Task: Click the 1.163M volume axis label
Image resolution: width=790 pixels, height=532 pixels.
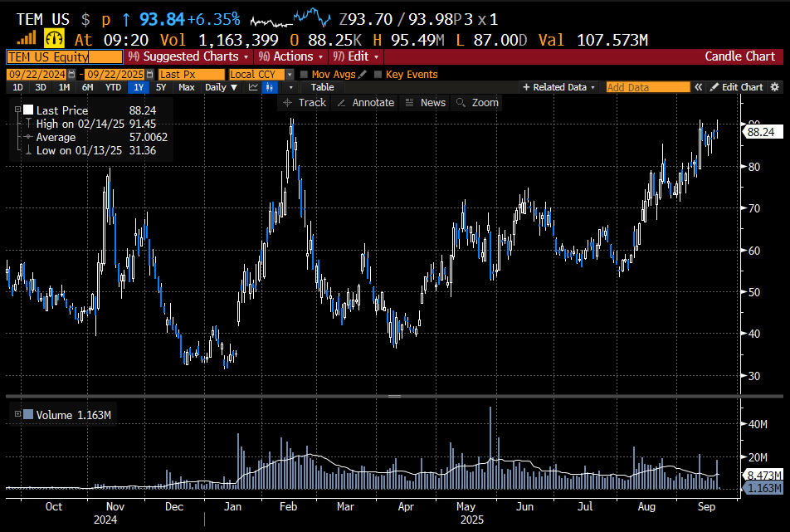Action: 763,488
